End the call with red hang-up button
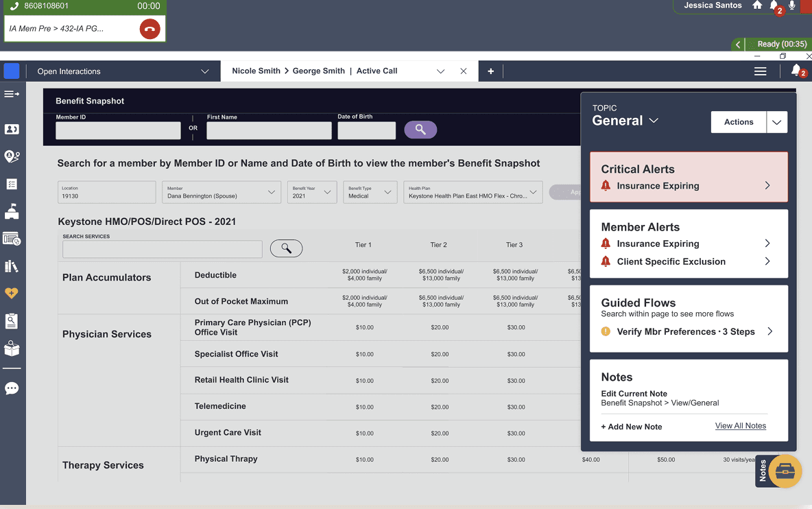Viewport: 812px width, 509px height. tap(150, 29)
